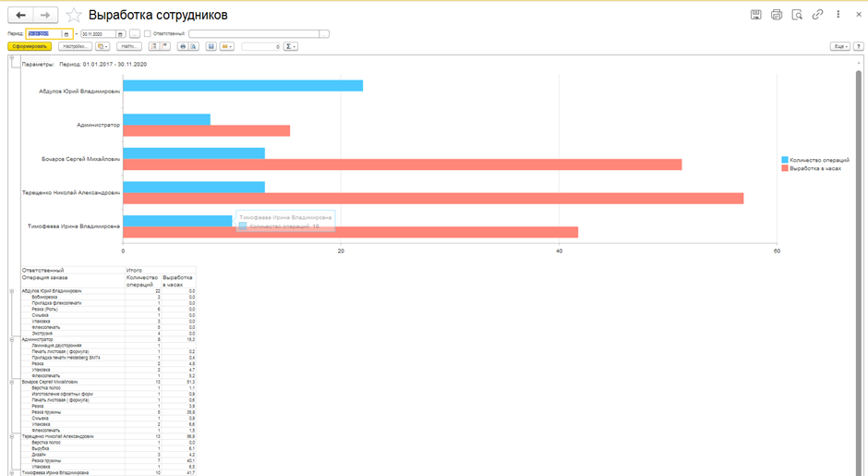Open the Еще dropdown menu
This screenshot has height=476, width=868.
coord(839,46)
